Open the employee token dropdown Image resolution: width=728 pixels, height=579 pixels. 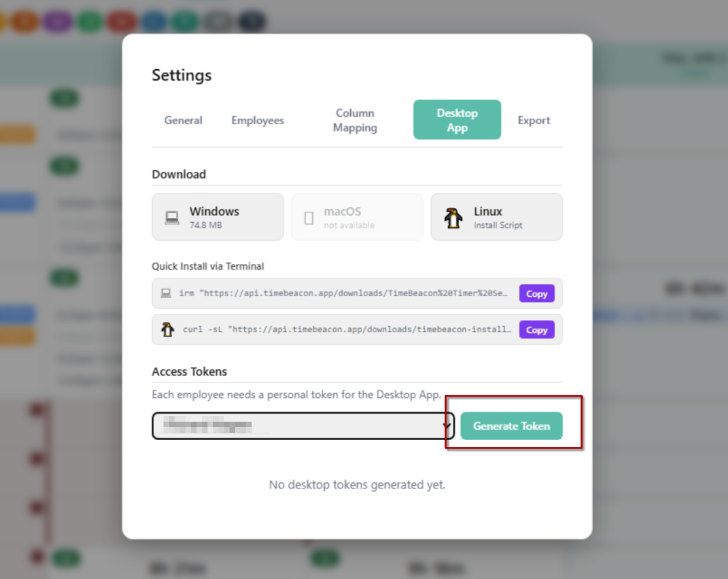coord(302,425)
